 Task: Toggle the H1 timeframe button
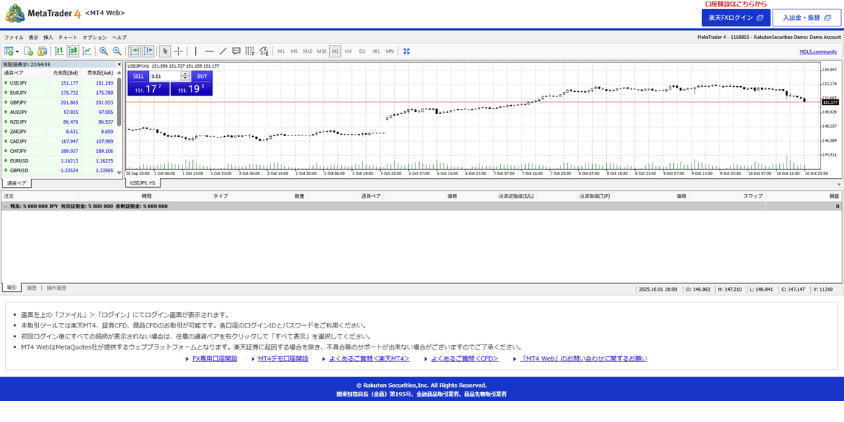click(335, 51)
